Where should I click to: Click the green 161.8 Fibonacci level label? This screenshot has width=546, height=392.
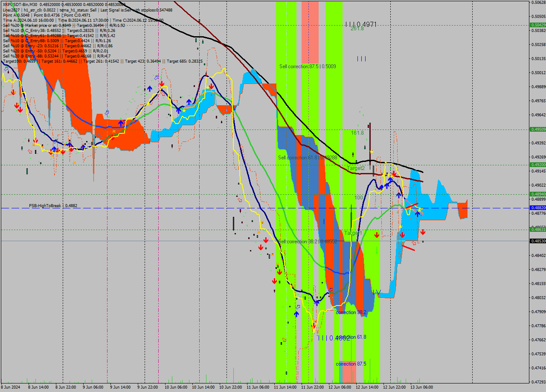tap(357, 133)
